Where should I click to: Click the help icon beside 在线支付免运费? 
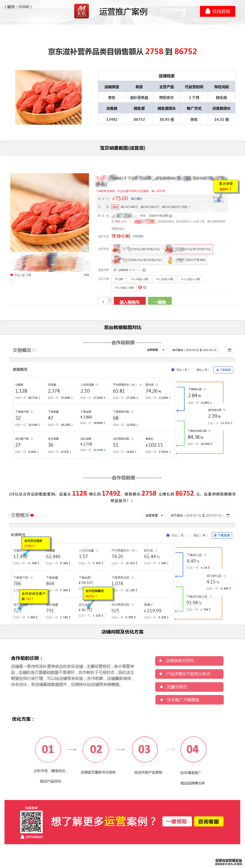click(170, 216)
